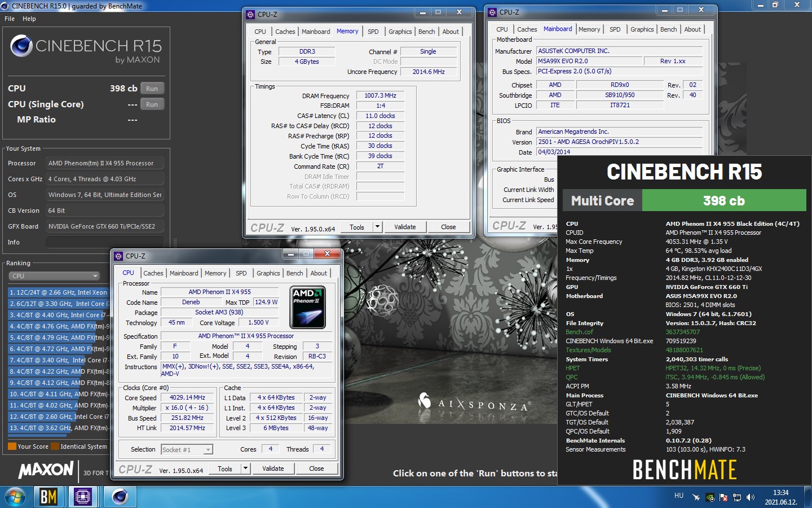Switch to SPD tab in Memory CPU-Z window
Image resolution: width=812 pixels, height=508 pixels.
pyautogui.click(x=373, y=32)
